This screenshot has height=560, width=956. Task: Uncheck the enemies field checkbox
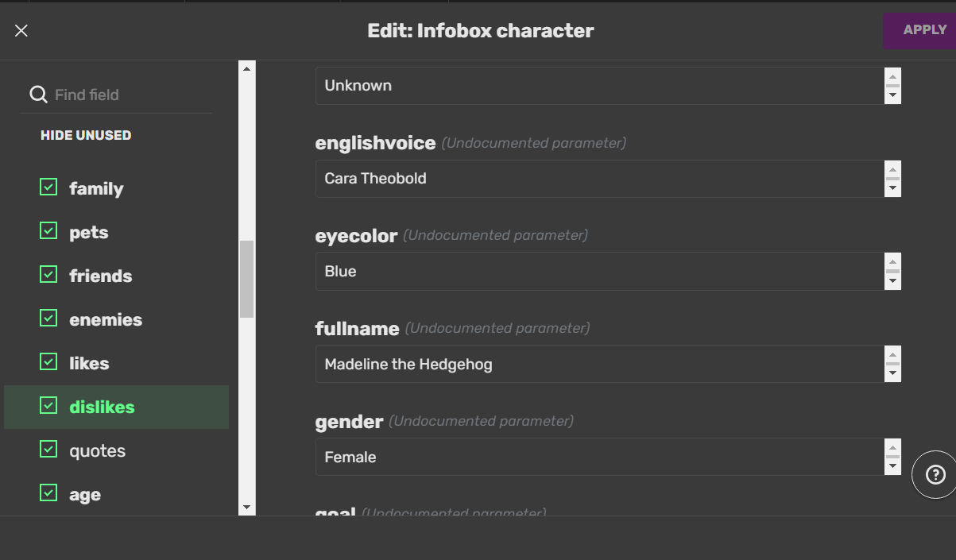48,319
